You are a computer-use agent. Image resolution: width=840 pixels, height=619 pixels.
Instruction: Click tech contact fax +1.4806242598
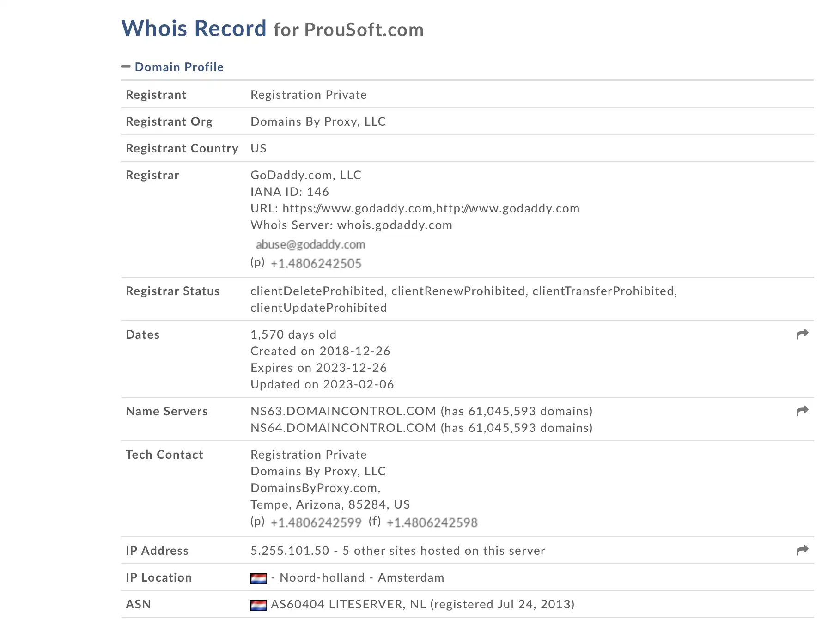432,522
